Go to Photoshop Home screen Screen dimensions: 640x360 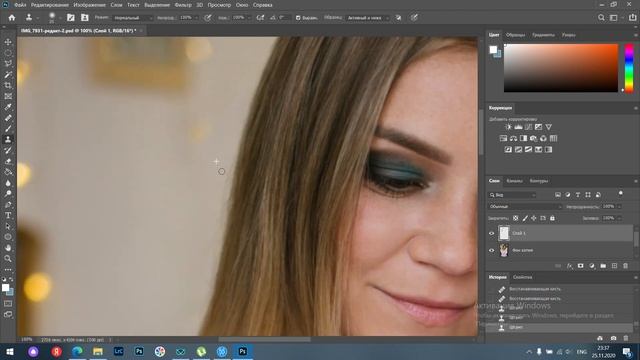(x=12, y=18)
